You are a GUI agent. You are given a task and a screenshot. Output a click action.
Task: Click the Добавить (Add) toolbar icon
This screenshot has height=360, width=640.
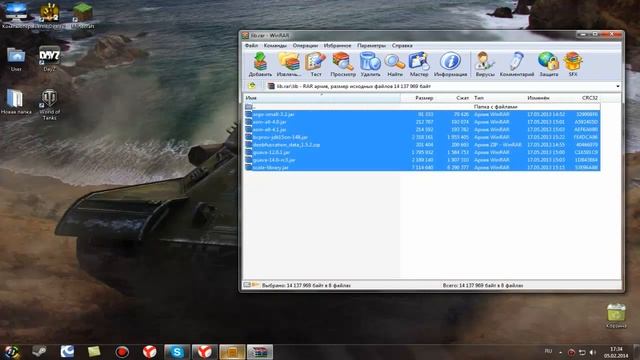pyautogui.click(x=260, y=64)
